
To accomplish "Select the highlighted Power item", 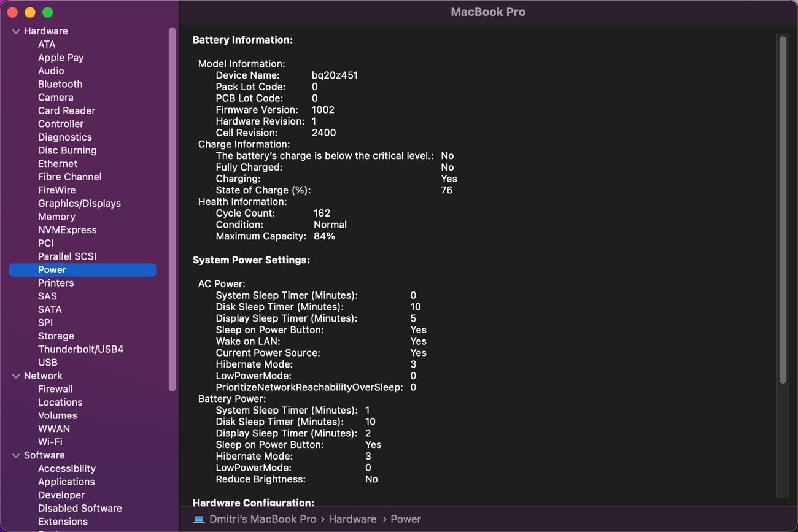I will coord(82,269).
